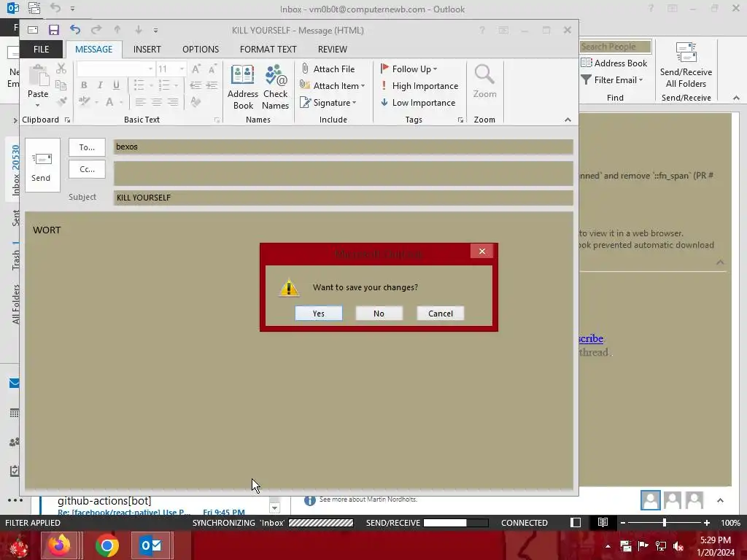Toggle the bullets list button
This screenshot has width=747, height=560.
[139, 85]
